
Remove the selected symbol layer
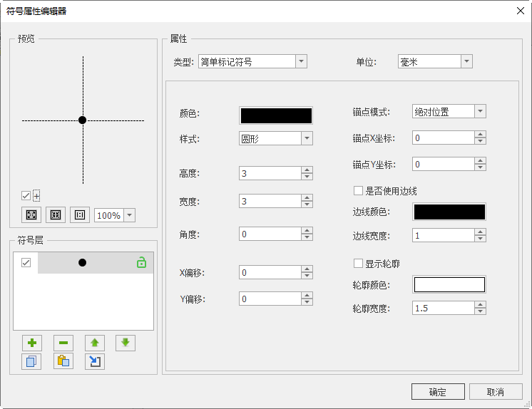click(63, 343)
